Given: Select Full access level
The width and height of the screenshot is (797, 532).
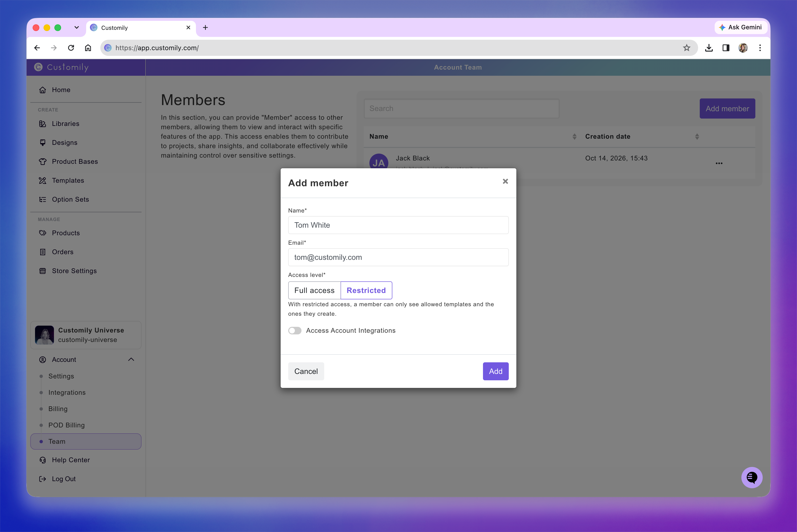Looking at the screenshot, I should tap(314, 290).
